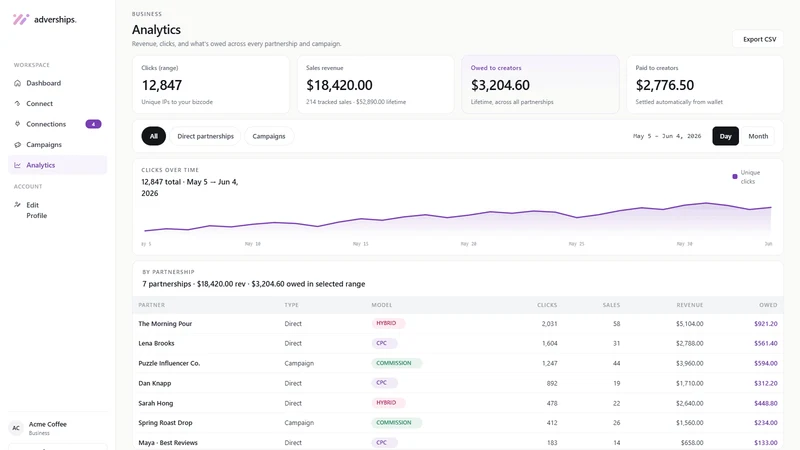Click HYBRID tag on The Morning Pour row
This screenshot has height=450, width=800.
(x=388, y=323)
